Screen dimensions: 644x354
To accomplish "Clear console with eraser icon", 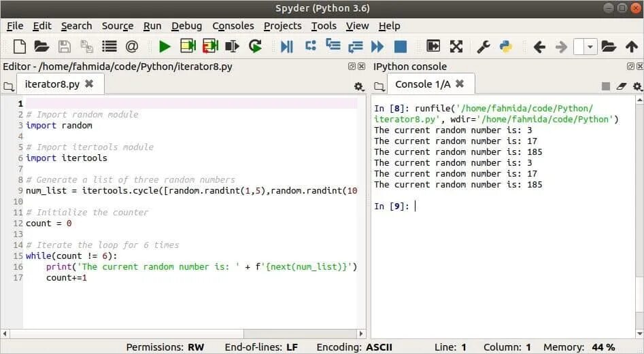I will [622, 86].
